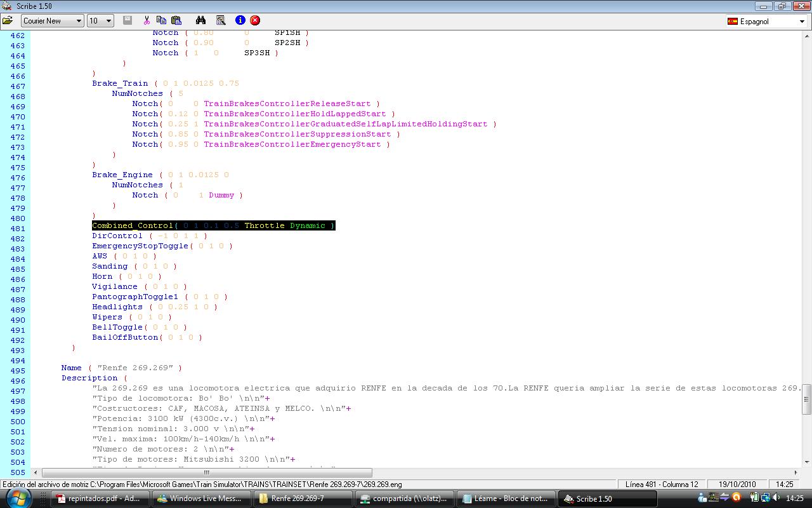Click the save diskette icon
The height and width of the screenshot is (508, 812).
128,20
